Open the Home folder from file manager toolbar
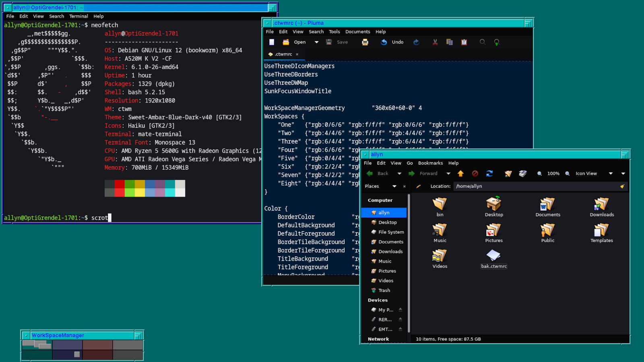 click(x=508, y=174)
